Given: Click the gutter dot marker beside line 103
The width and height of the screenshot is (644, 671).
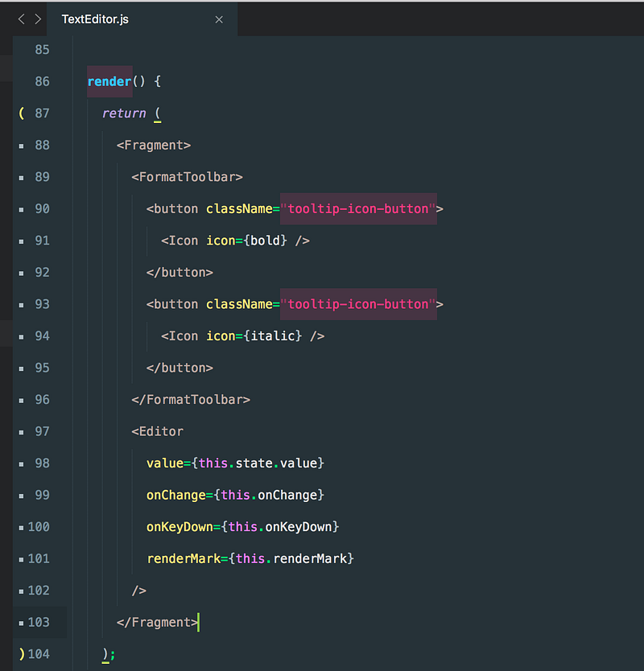Looking at the screenshot, I should click(x=21, y=623).
